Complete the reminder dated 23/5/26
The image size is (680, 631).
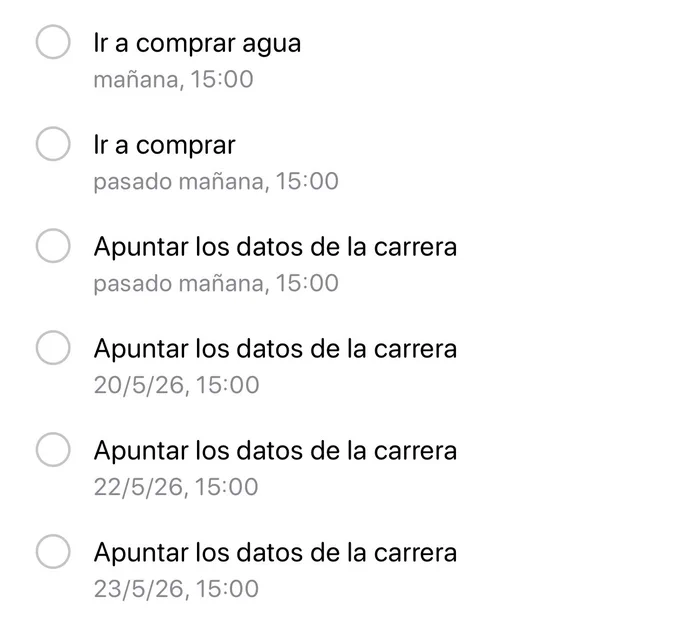click(x=53, y=551)
